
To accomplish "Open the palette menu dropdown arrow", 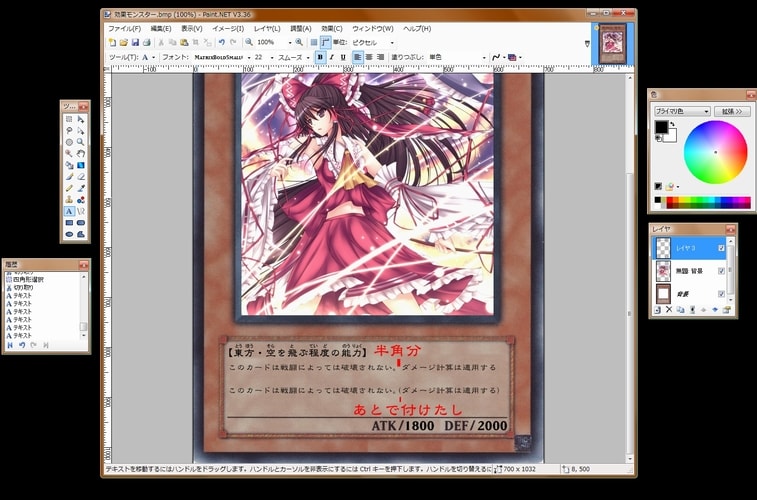I will pyautogui.click(x=678, y=187).
